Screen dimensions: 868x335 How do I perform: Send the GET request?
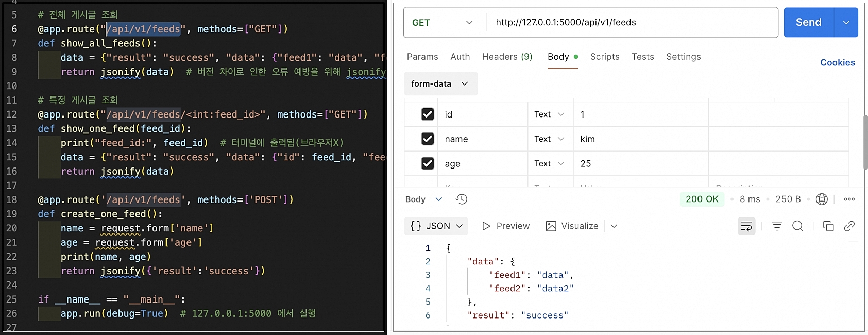pyautogui.click(x=809, y=22)
